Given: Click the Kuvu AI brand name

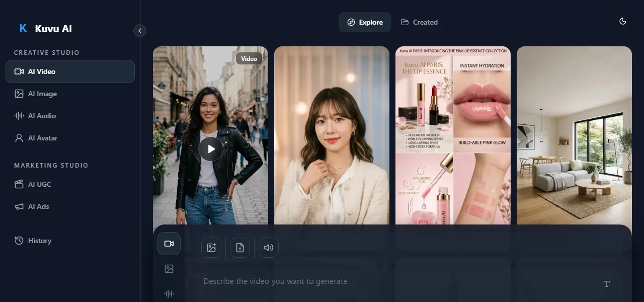Looking at the screenshot, I should pyautogui.click(x=53, y=29).
